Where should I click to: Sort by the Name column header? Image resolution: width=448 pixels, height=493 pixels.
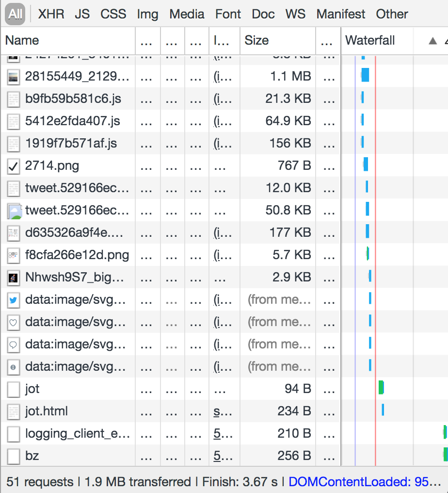[x=68, y=41]
